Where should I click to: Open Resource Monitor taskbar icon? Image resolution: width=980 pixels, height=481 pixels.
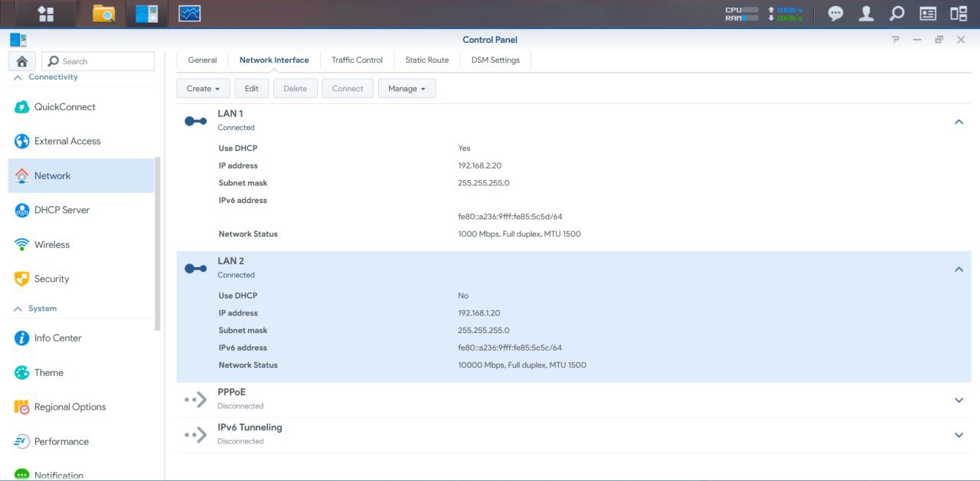[x=189, y=14]
